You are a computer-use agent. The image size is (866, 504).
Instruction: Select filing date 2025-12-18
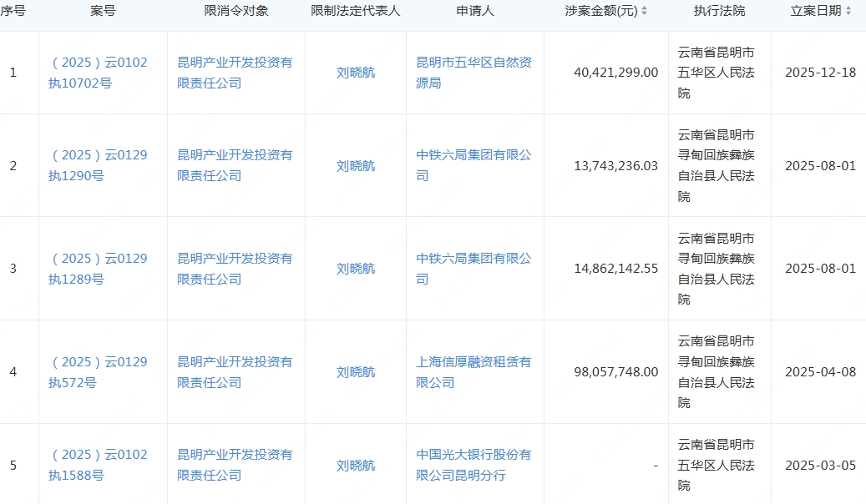pos(820,73)
